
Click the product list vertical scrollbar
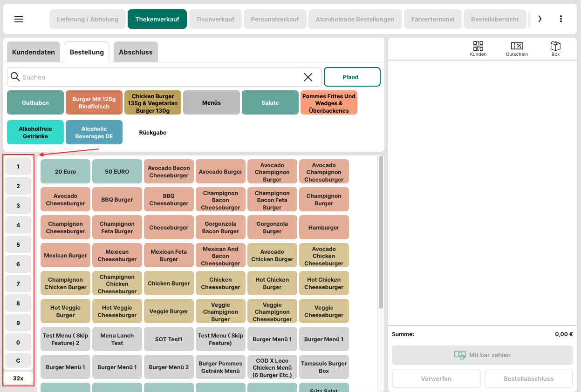point(381,233)
